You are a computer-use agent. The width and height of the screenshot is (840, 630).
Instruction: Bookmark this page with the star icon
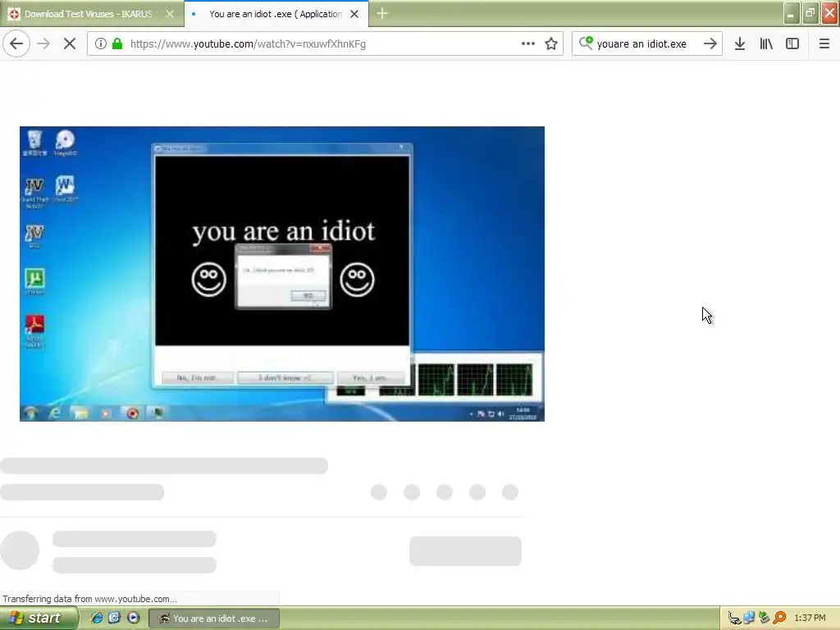[550, 44]
